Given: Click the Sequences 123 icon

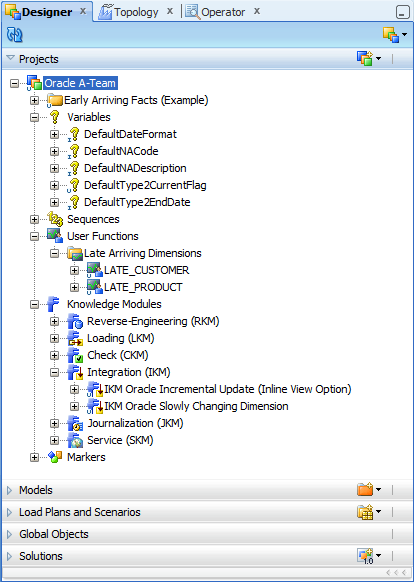Looking at the screenshot, I should [x=55, y=219].
